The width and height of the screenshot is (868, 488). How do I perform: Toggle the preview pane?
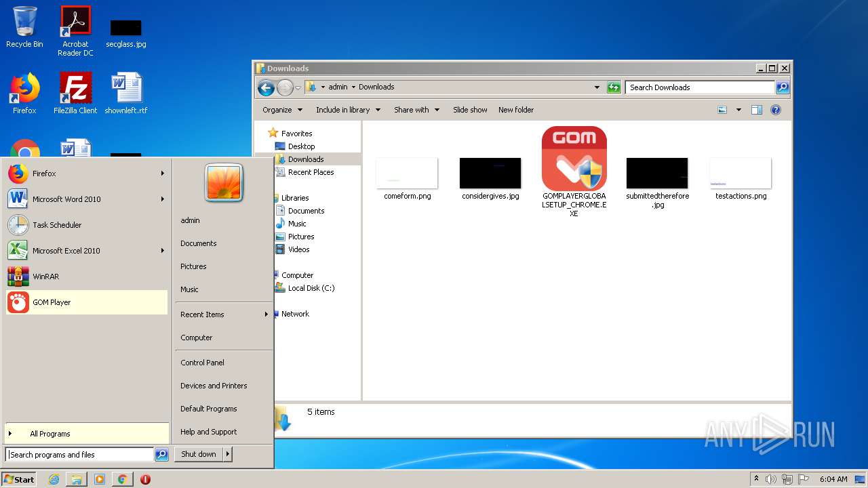[x=757, y=110]
